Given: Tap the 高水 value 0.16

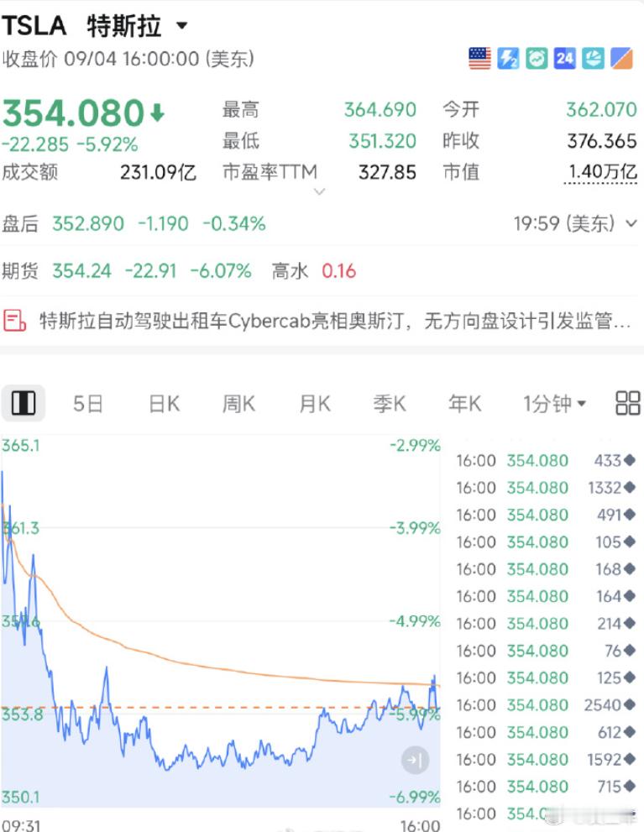Looking at the screenshot, I should [x=338, y=271].
